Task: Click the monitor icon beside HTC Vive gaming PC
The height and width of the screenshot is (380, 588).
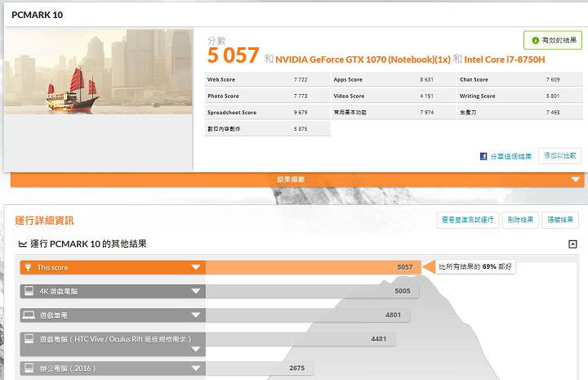Action: (x=29, y=338)
